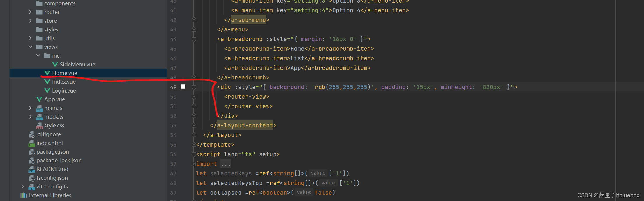This screenshot has height=201, width=644.
Task: Click the package-lock.json file icon
Action: (x=31, y=161)
